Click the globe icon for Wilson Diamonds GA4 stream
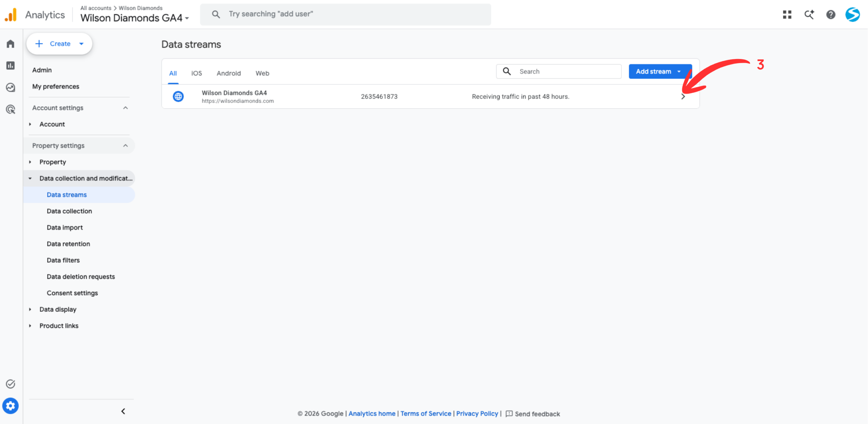The image size is (868, 424). pos(178,96)
